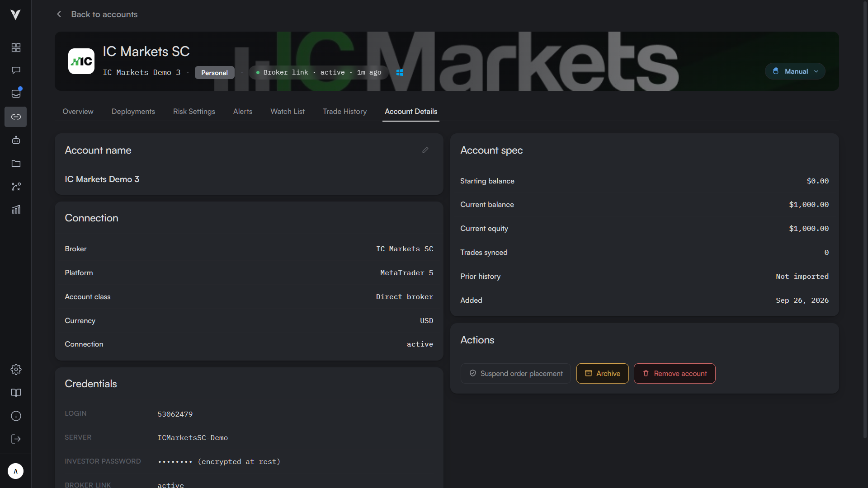
Task: Open the Watch List tab
Action: click(x=288, y=112)
